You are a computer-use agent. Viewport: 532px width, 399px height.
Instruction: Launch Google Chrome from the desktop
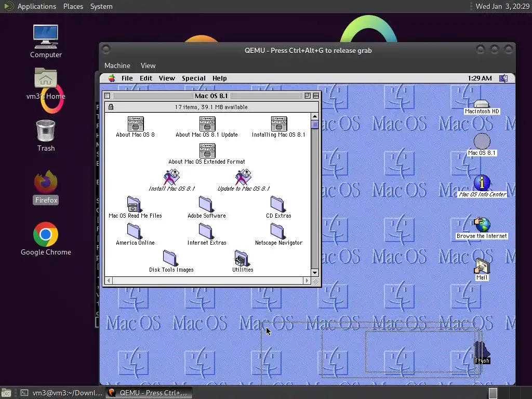(46, 239)
